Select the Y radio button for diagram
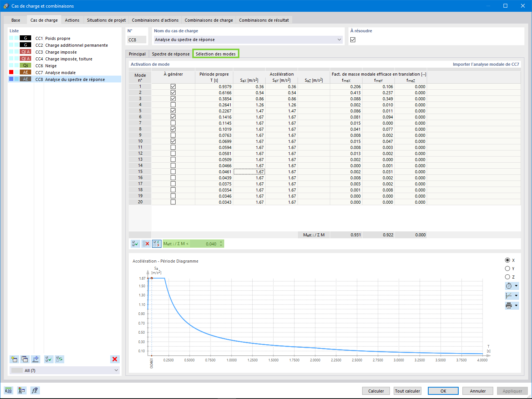Viewport: 532px width, 399px height. (x=507, y=269)
